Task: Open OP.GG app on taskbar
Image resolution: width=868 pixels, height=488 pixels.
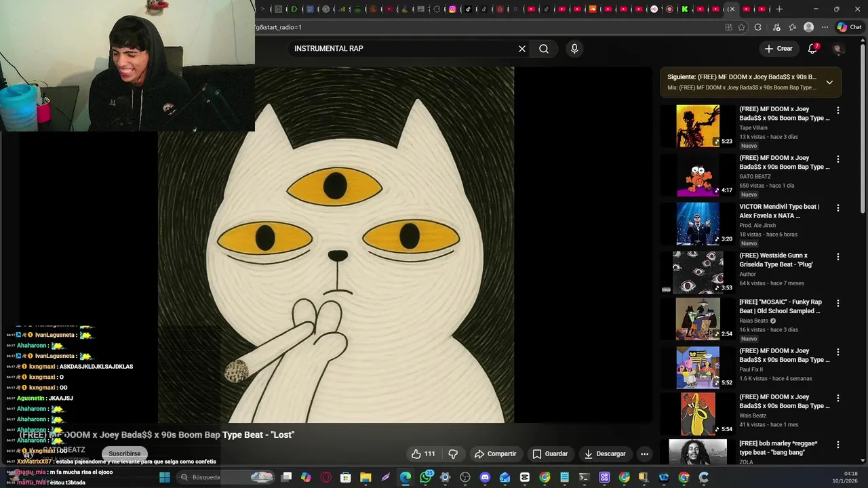Action: click(604, 477)
